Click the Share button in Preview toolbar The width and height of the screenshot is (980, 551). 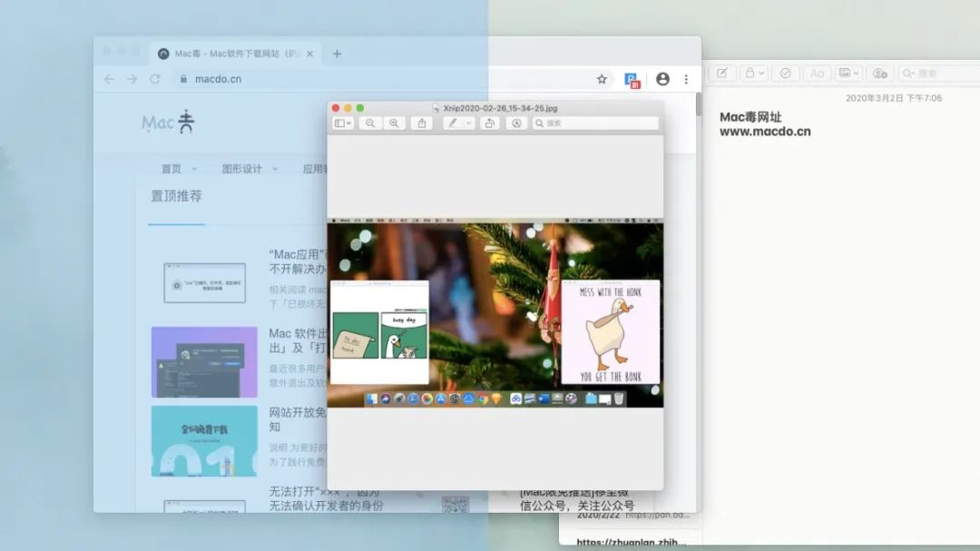pyautogui.click(x=421, y=123)
